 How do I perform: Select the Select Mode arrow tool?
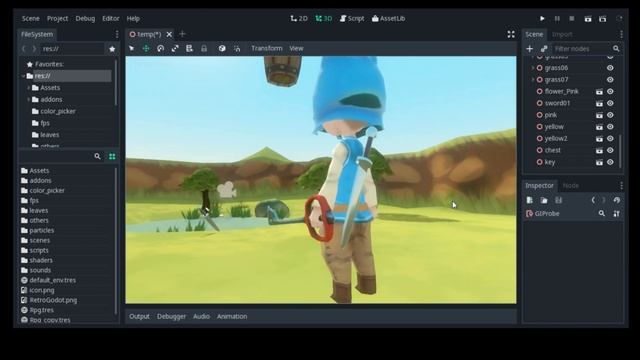click(131, 48)
